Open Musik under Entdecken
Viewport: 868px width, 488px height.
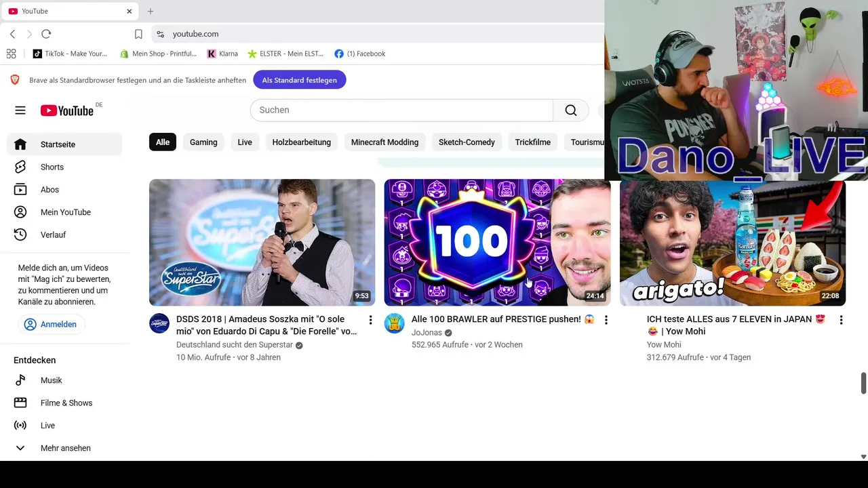click(x=64, y=380)
